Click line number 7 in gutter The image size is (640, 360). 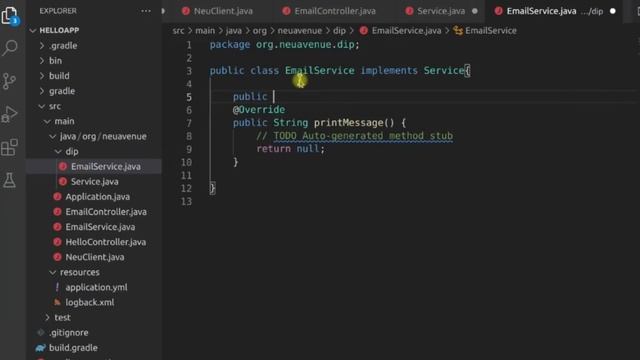(x=189, y=123)
